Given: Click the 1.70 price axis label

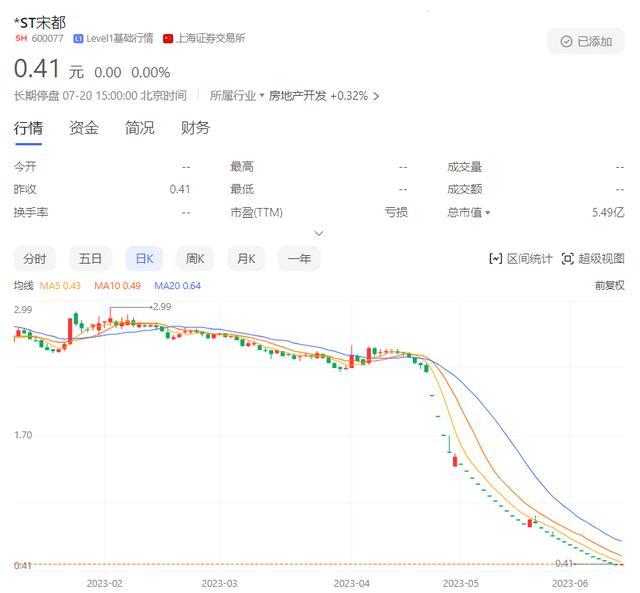Looking at the screenshot, I should 23,435.
